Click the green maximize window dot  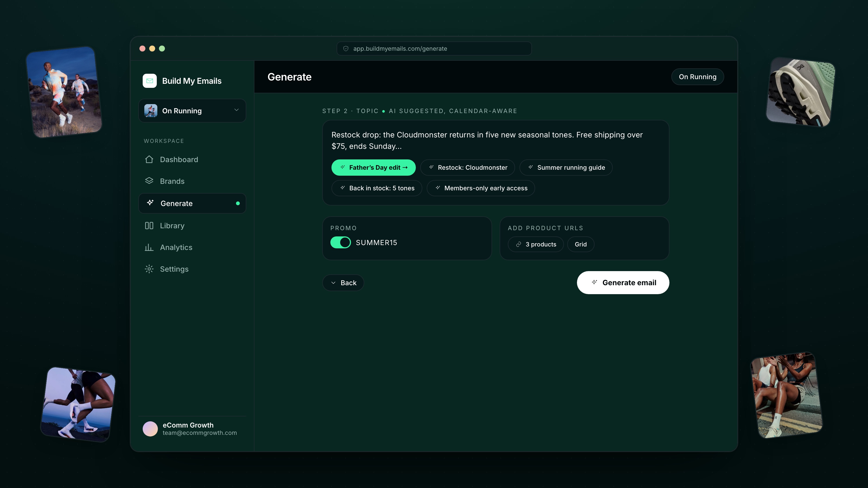tap(162, 49)
